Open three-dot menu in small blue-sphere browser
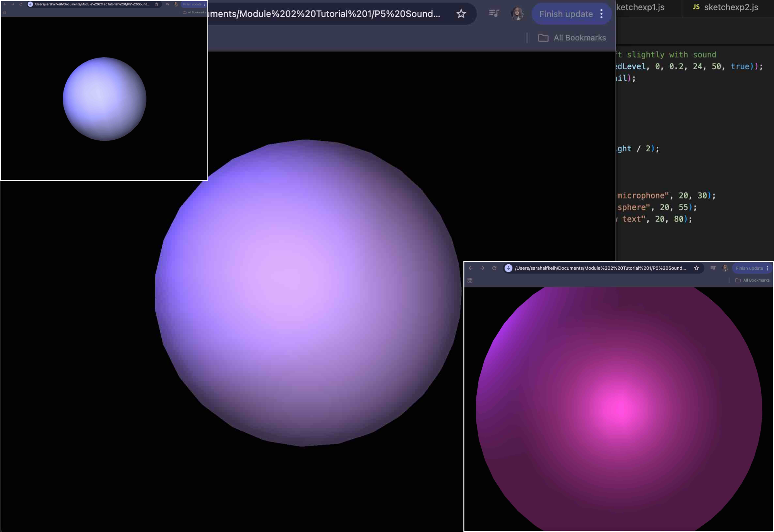This screenshot has height=532, width=774. click(x=204, y=4)
